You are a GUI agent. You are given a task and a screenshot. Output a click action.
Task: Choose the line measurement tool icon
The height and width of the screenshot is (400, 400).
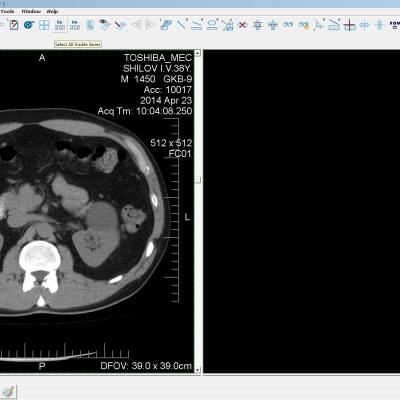point(182,25)
